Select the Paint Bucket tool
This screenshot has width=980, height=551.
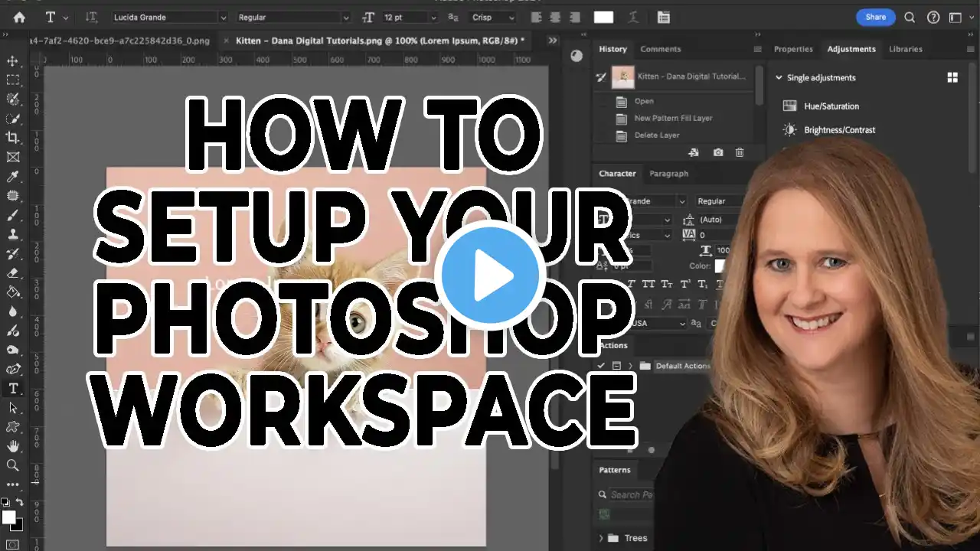(x=13, y=292)
